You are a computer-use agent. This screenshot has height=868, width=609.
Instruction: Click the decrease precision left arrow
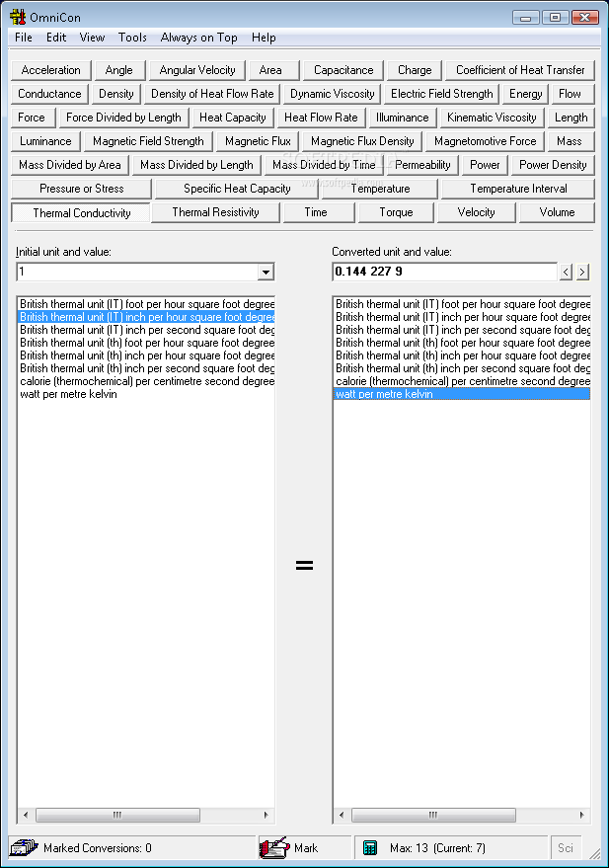[x=566, y=272]
